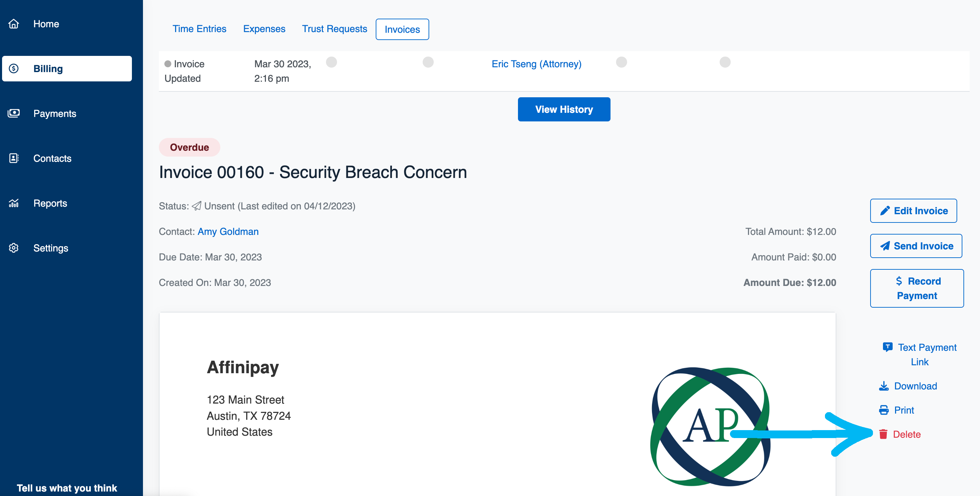Click the Download arrow icon

[884, 386]
